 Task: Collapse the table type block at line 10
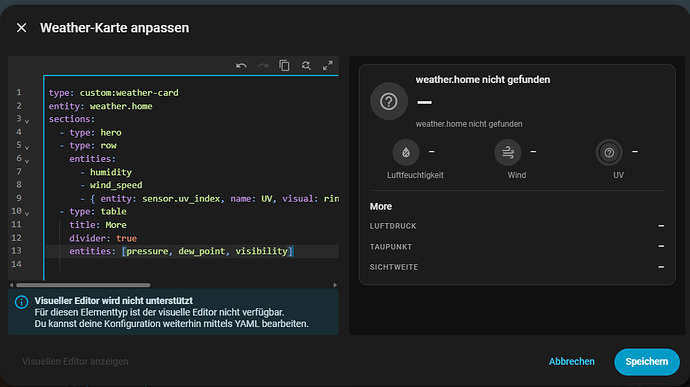coord(27,213)
